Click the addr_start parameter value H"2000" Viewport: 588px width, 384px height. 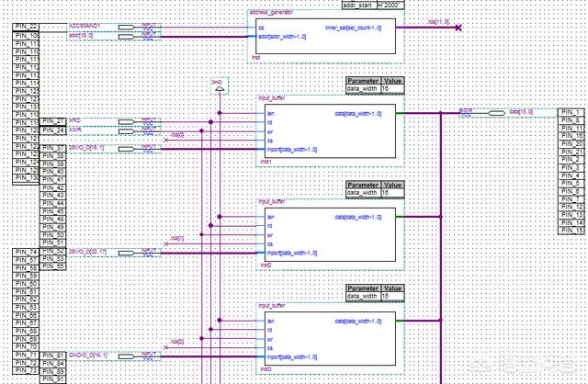coord(390,5)
